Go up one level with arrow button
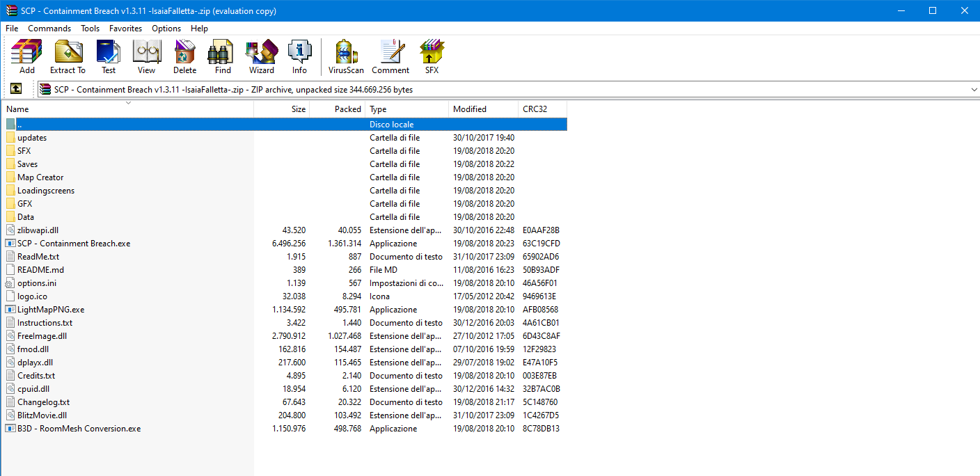Image resolution: width=980 pixels, height=476 pixels. [x=16, y=89]
